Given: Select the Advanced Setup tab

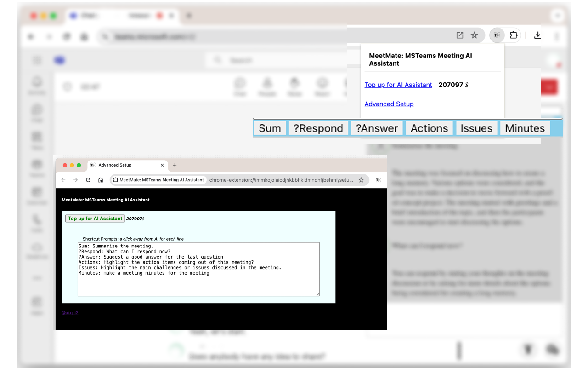Looking at the screenshot, I should (128, 165).
